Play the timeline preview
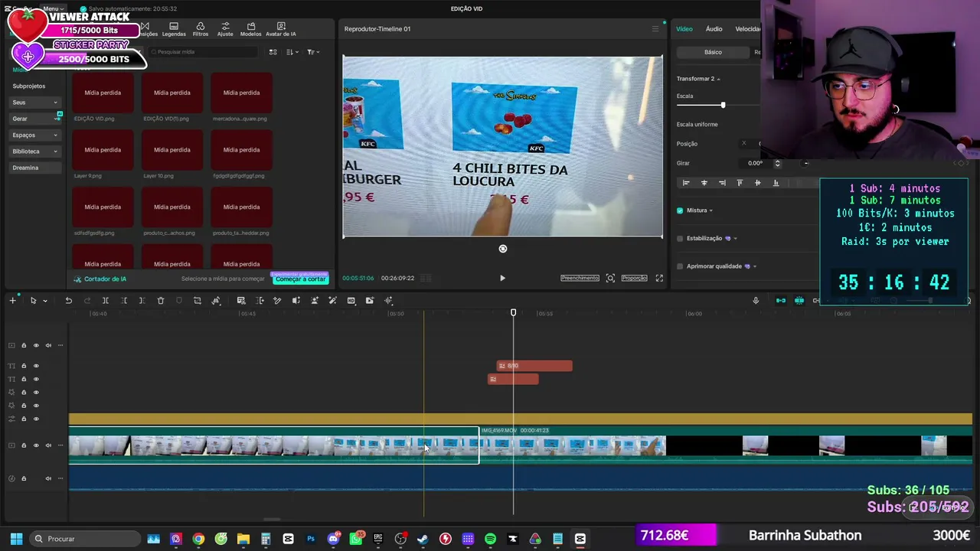 502,279
